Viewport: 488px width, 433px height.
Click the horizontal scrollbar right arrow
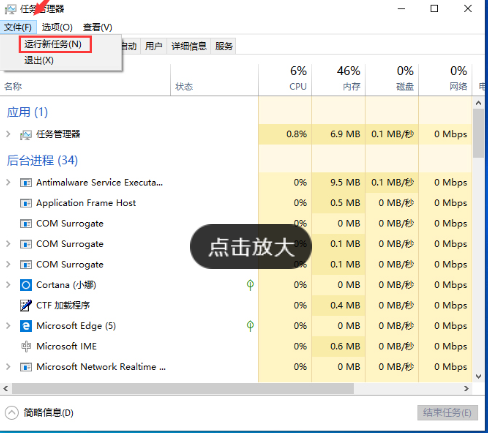tap(466, 389)
